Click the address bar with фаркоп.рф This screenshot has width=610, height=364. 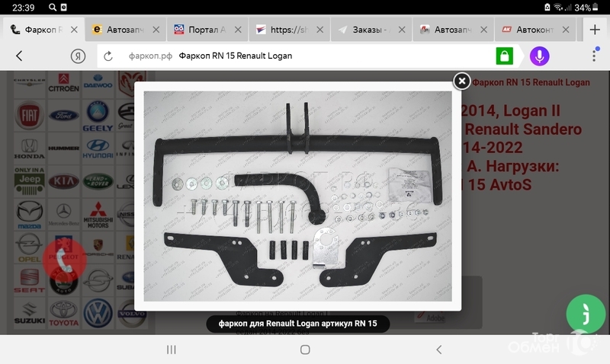pos(296,56)
